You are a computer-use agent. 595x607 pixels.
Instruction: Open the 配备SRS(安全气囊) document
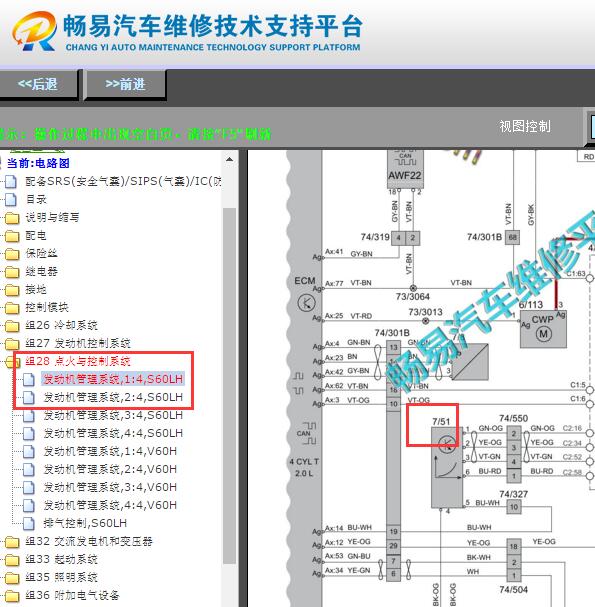(x=123, y=181)
